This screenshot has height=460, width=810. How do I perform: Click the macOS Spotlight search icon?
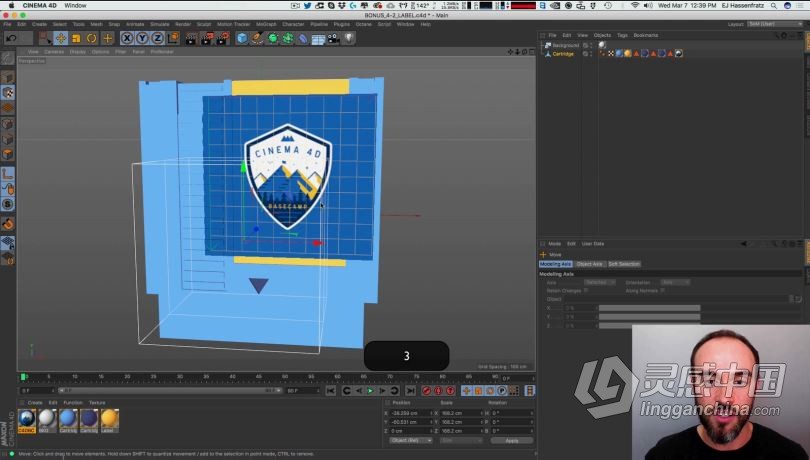(774, 5)
